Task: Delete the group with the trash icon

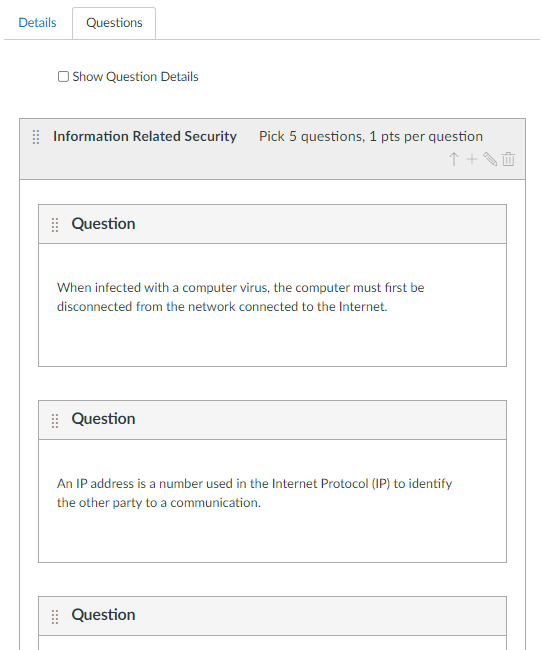Action: pos(508,159)
